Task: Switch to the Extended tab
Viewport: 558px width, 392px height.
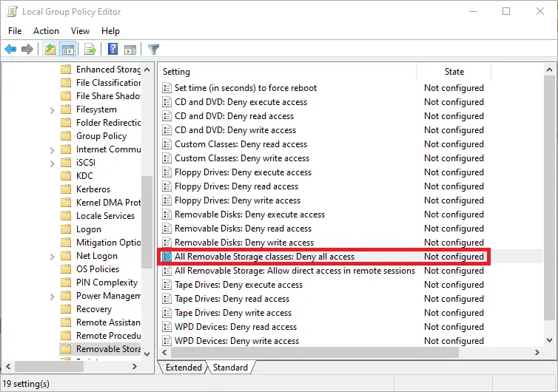Action: (184, 367)
